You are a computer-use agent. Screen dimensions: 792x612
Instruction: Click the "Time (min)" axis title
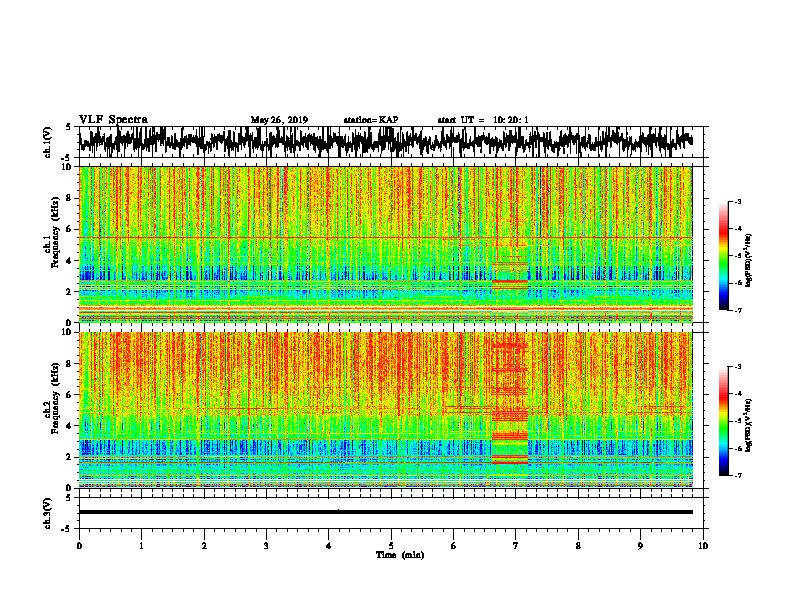coord(400,555)
